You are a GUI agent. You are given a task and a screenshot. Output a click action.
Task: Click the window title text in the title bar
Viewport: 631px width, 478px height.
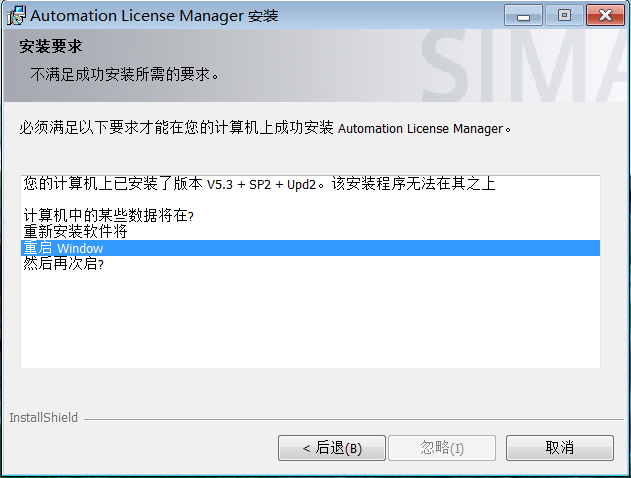(x=154, y=16)
